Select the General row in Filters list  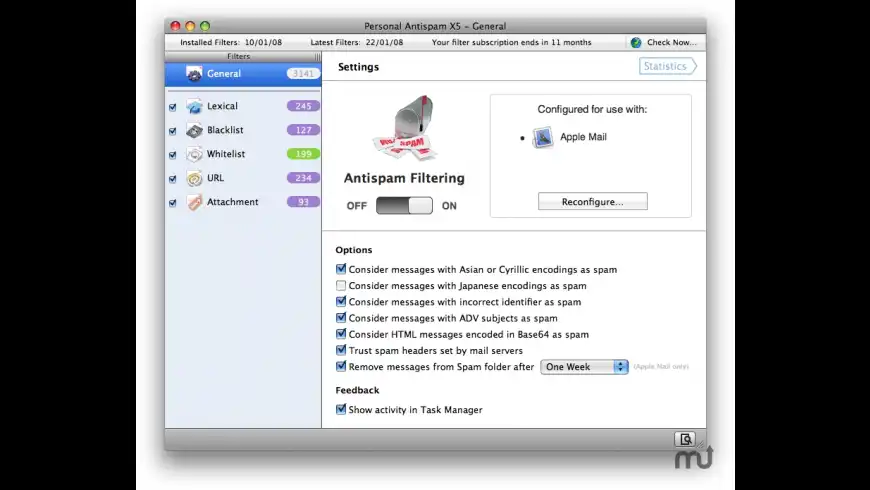click(x=243, y=74)
